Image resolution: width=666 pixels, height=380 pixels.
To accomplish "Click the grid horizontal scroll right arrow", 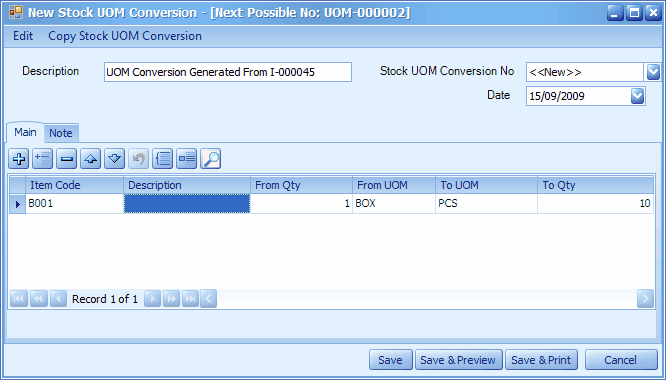I will (645, 299).
